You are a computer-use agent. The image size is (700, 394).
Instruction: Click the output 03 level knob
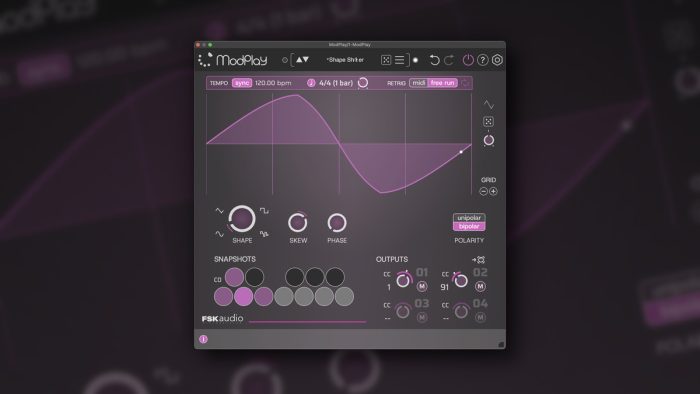point(403,311)
